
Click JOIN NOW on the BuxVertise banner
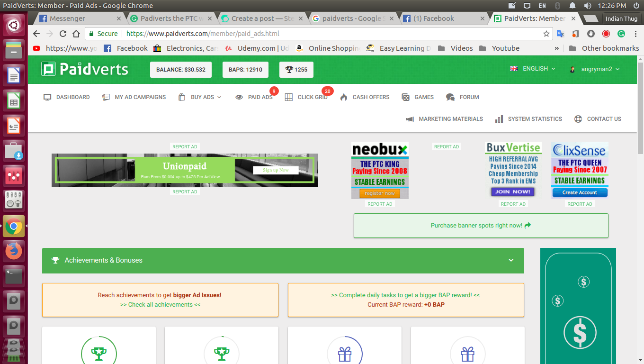[513, 192]
